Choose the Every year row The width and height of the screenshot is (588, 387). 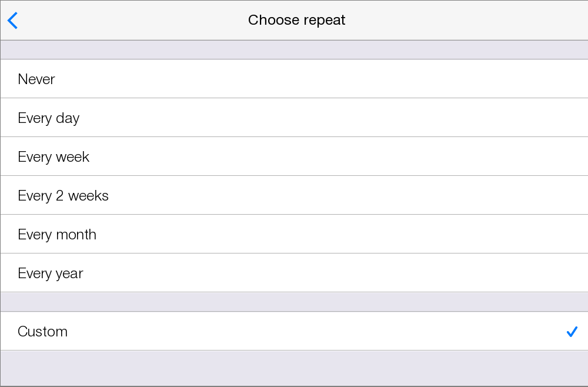coord(294,273)
